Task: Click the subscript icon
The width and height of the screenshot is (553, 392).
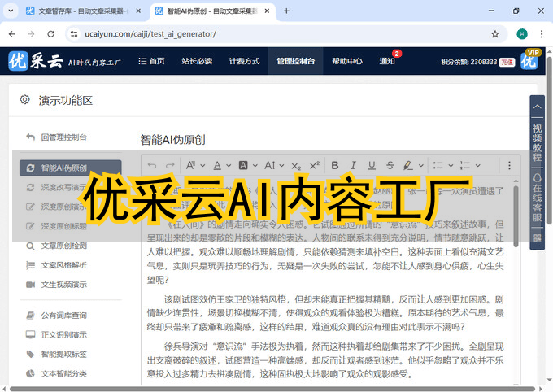Action: (x=296, y=166)
